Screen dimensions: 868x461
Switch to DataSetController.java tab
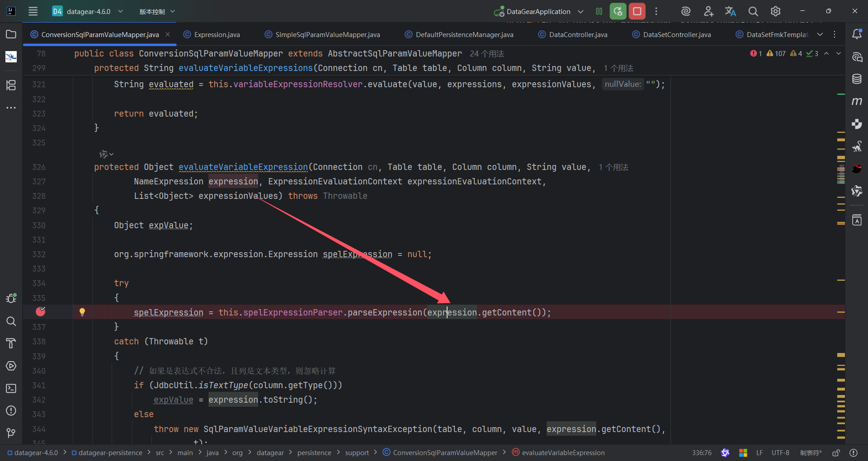[x=671, y=34]
